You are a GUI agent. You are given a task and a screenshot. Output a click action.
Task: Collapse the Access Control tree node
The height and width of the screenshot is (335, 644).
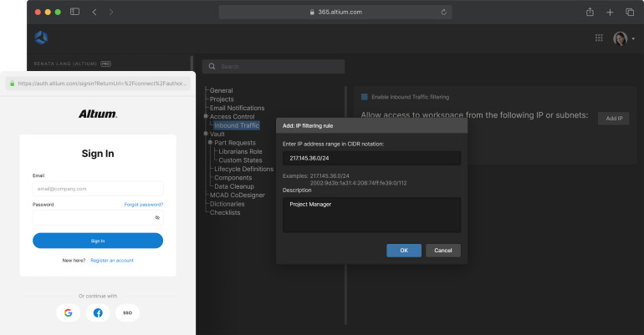pyautogui.click(x=206, y=117)
